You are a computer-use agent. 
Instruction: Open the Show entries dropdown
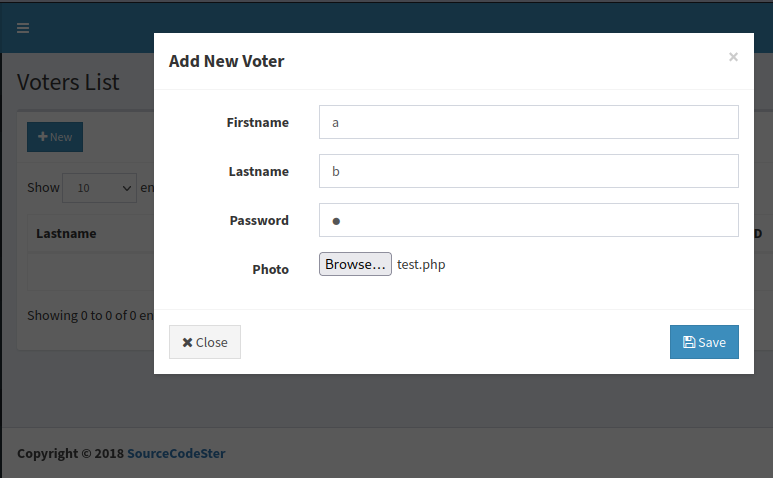pyautogui.click(x=99, y=188)
